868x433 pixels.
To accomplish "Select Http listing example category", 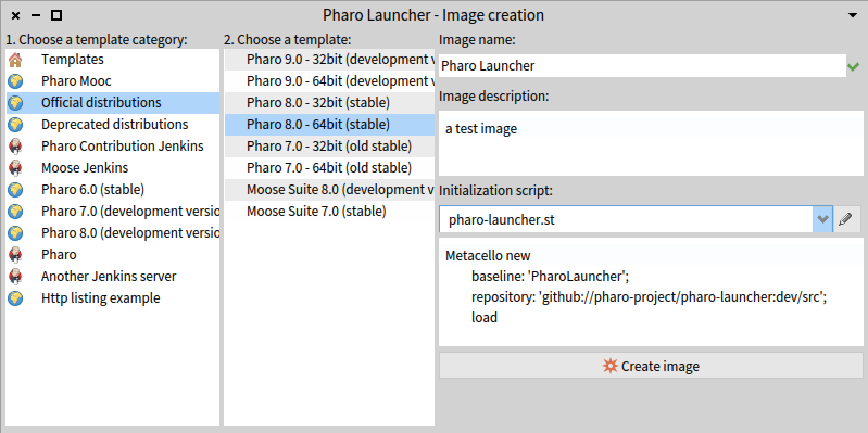I will tap(112, 298).
